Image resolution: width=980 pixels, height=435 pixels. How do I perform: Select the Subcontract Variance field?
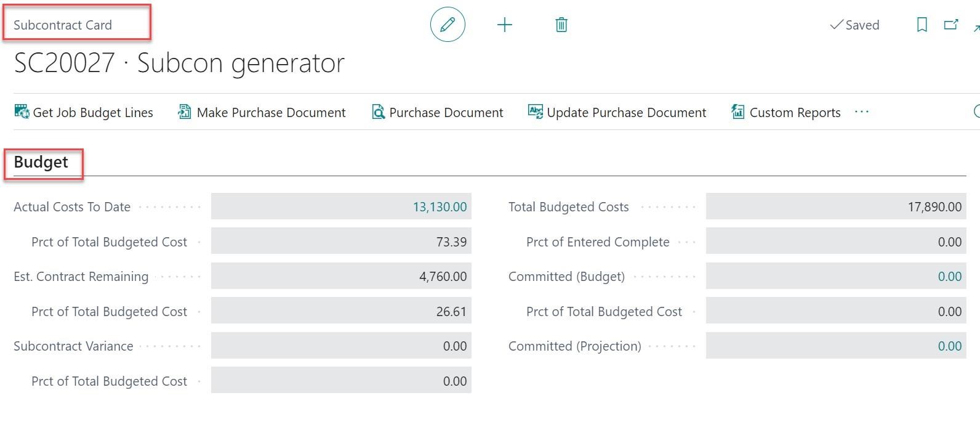point(341,346)
